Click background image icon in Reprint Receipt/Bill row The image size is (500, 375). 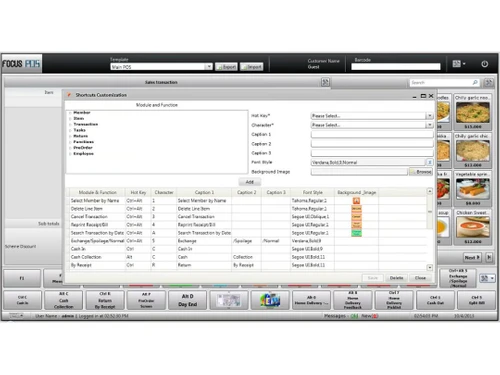coord(356,225)
